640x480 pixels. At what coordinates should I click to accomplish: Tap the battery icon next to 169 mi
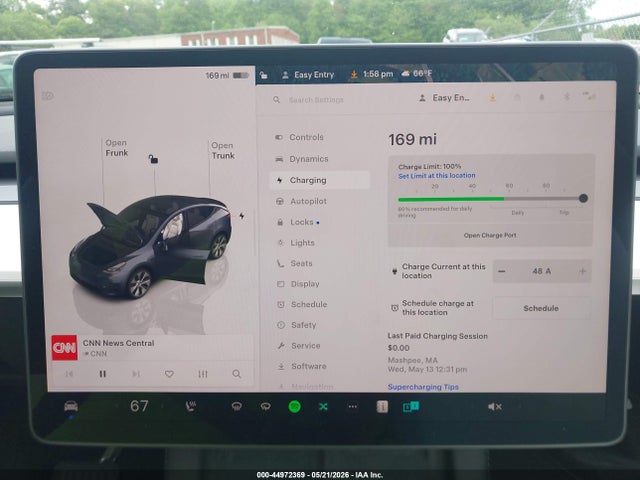click(240, 76)
